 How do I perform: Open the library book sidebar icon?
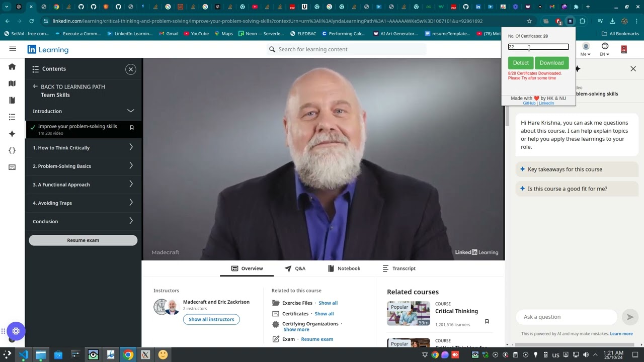point(12,100)
